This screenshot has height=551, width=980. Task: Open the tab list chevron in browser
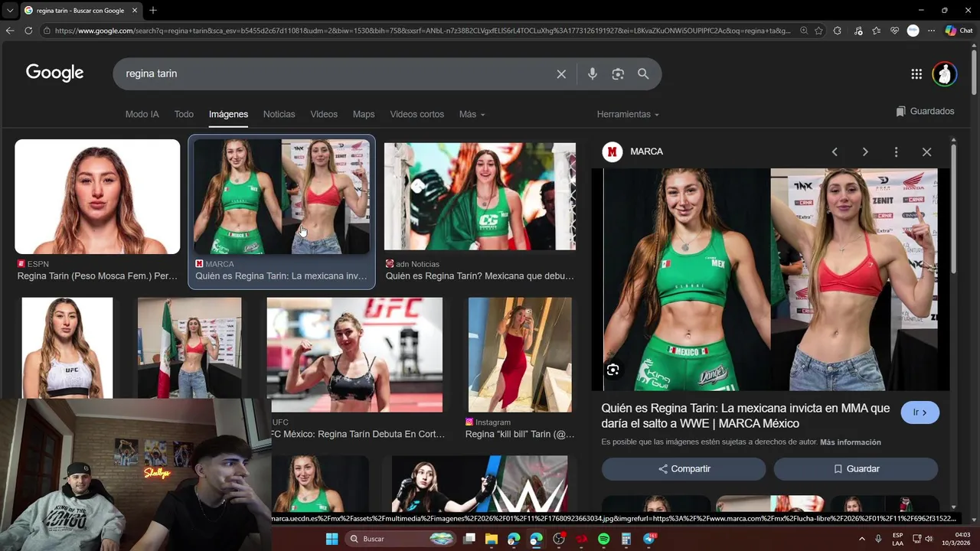point(9,10)
